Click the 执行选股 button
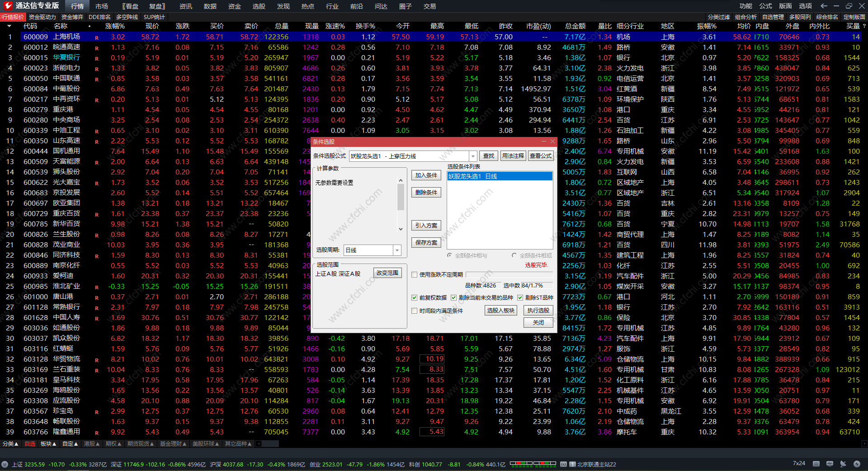 point(538,310)
